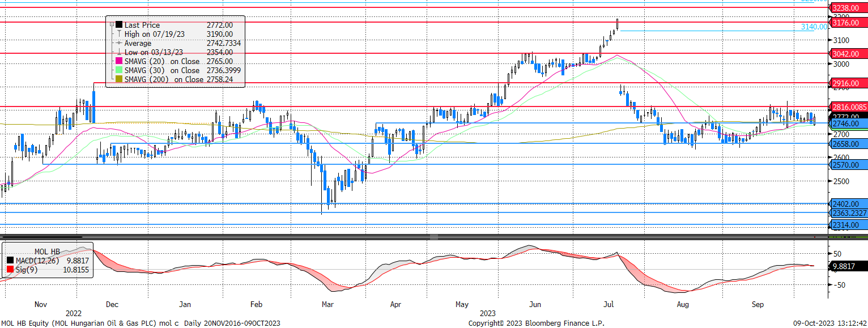Click the Low marker icon in legend
This screenshot has height=328, width=868.
coord(119,52)
